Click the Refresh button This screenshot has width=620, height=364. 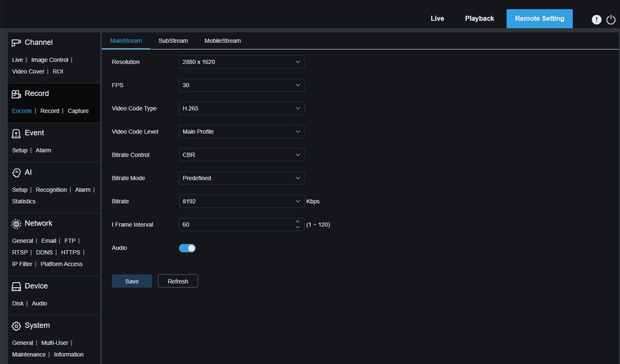[177, 281]
